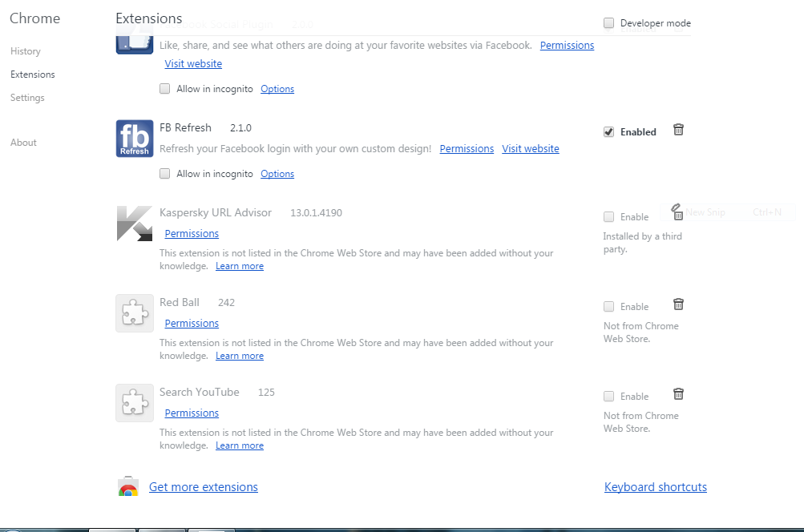Click the Red Ball extension name

180,302
